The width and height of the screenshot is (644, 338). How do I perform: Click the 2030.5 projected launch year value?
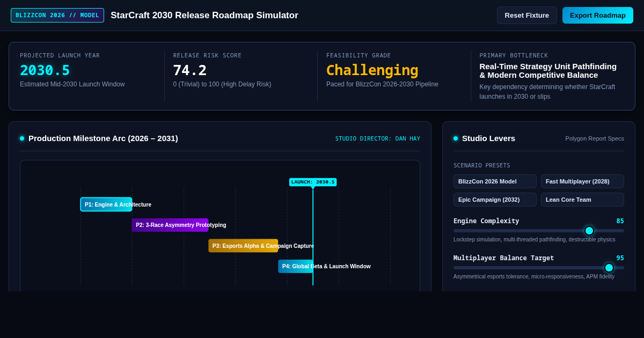[45, 70]
